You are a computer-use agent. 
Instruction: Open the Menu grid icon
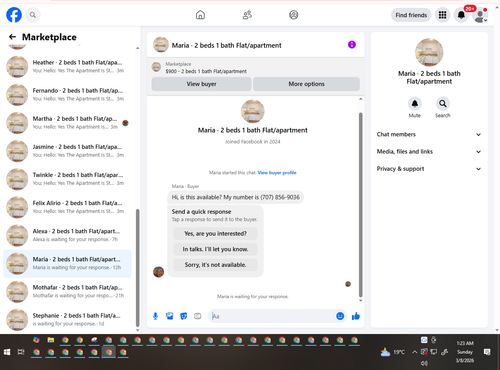click(442, 15)
